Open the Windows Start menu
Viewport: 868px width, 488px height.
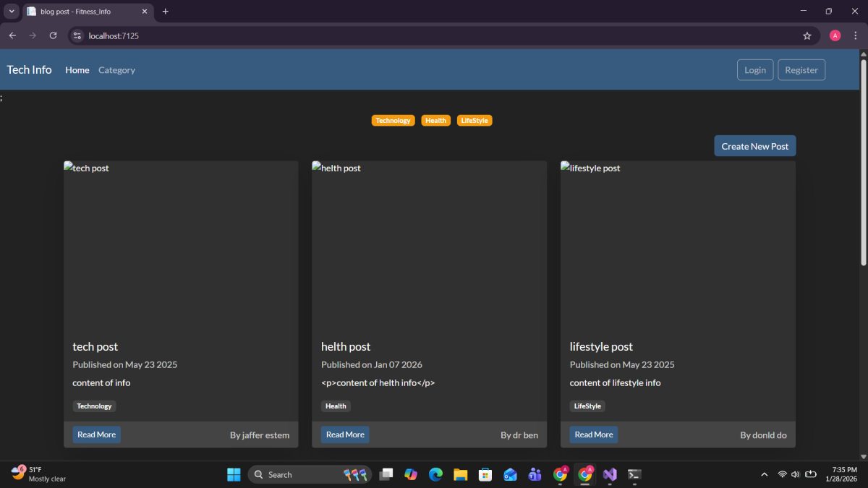tap(234, 474)
